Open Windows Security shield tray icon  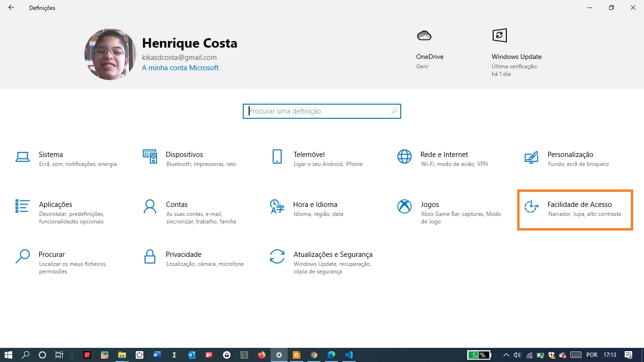(551, 355)
